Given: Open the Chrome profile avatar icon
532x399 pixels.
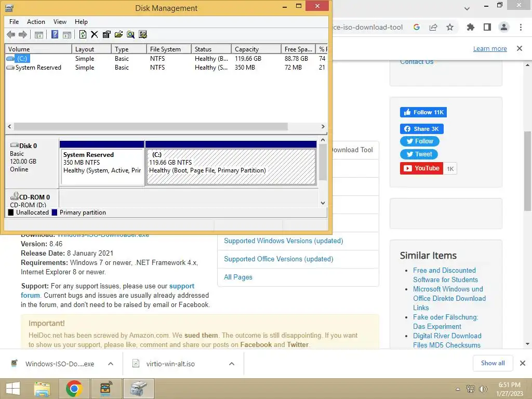Looking at the screenshot, I should (x=504, y=27).
